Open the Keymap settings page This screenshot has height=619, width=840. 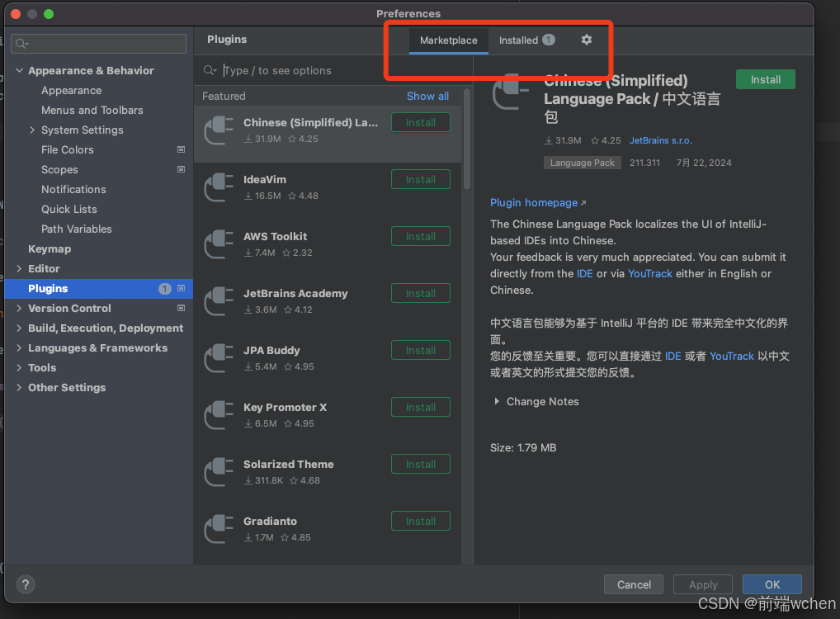(50, 248)
